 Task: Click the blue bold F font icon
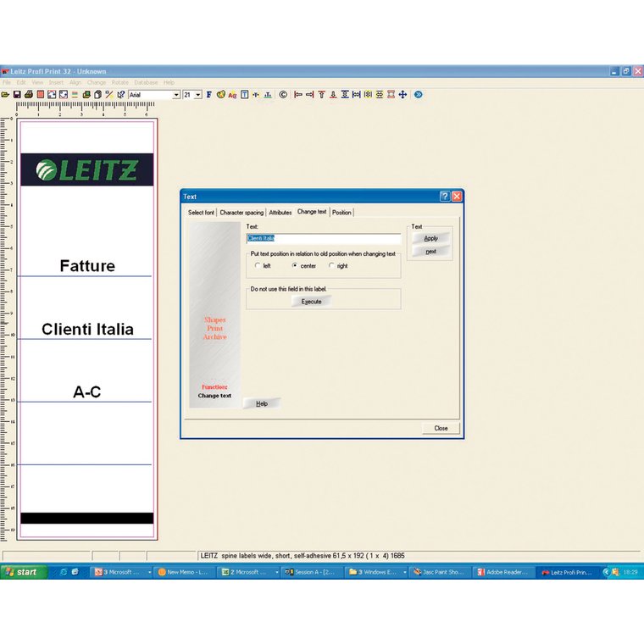tap(208, 95)
